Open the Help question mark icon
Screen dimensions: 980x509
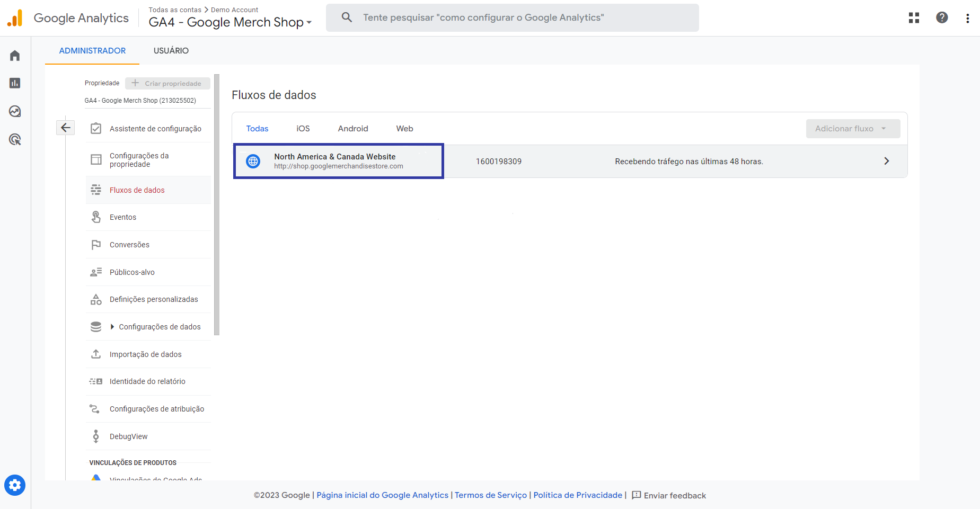click(942, 17)
